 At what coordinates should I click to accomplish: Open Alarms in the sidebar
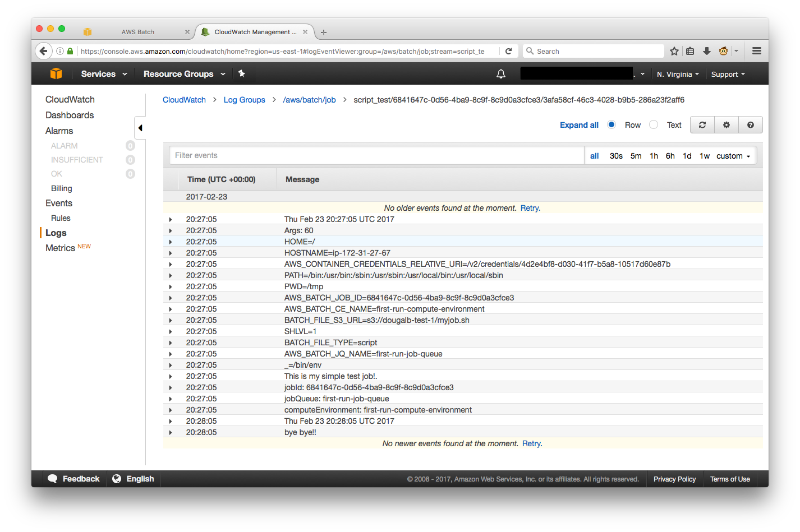tap(59, 131)
